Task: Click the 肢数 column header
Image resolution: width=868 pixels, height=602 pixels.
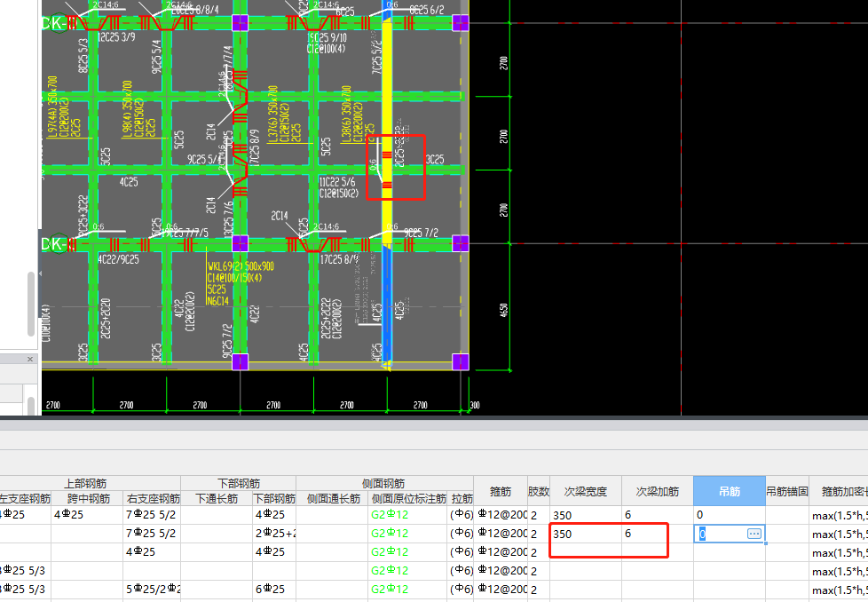Action: coord(539,491)
